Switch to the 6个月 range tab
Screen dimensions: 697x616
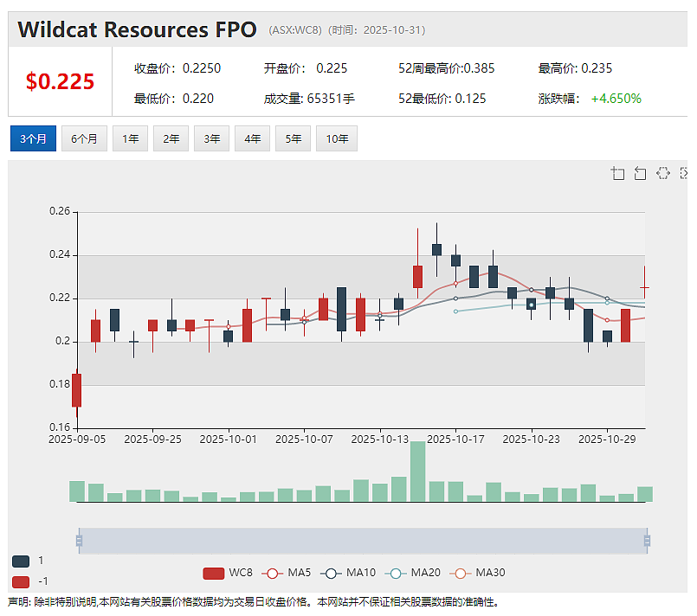[84, 138]
